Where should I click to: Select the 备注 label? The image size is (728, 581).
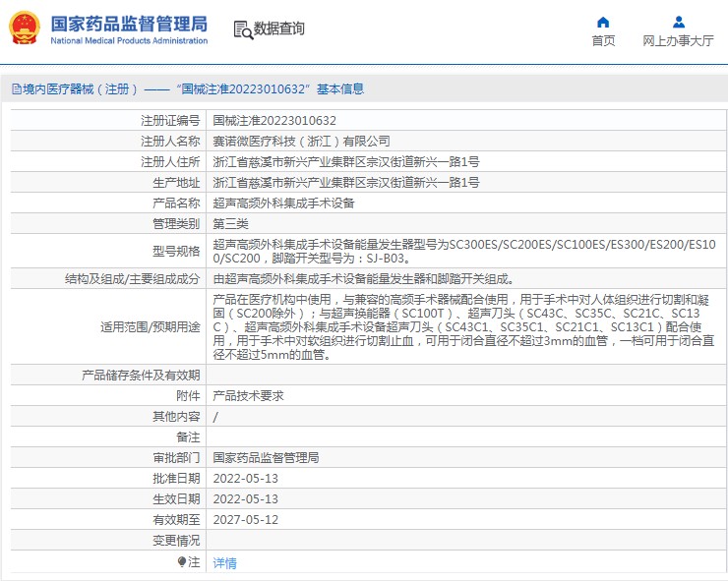click(x=188, y=437)
